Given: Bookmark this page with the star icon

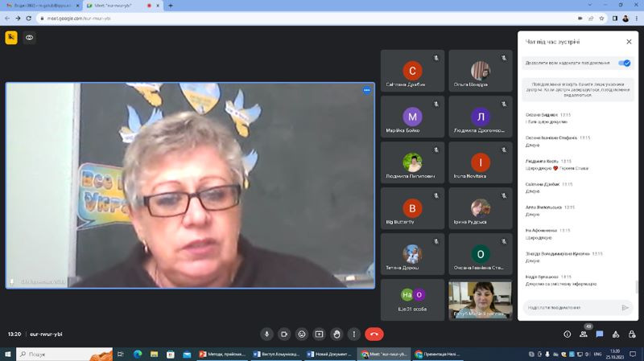Looking at the screenshot, I should (601, 18).
